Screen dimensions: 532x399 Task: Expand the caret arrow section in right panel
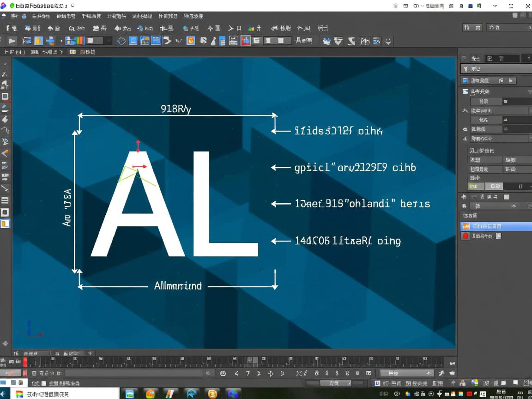click(465, 111)
